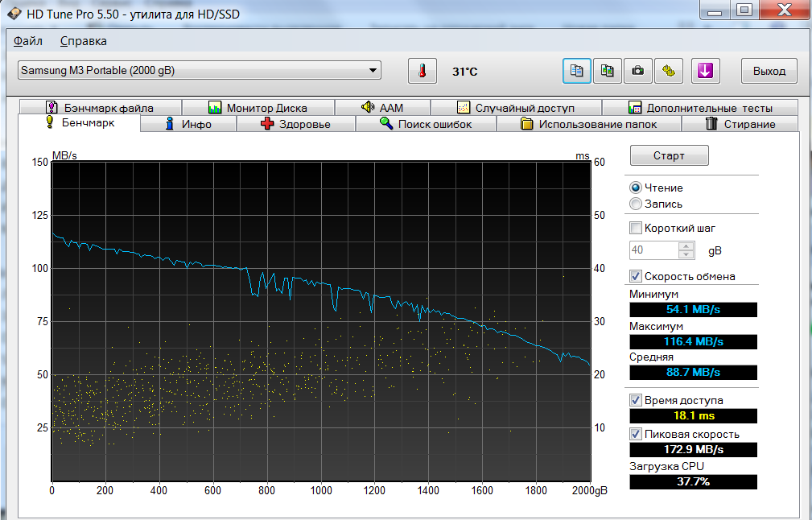Click the 116.4 MB/s maximum value
The image size is (812, 520).
pyautogui.click(x=693, y=342)
